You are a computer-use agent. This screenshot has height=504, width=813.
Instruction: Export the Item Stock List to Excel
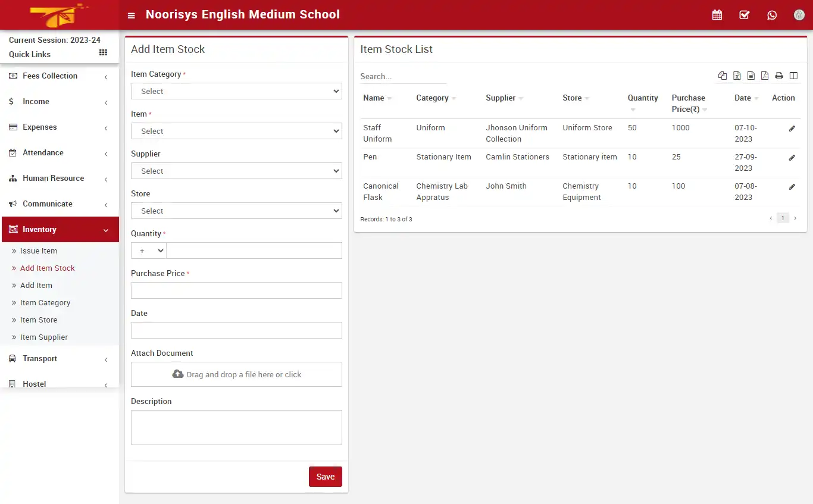pyautogui.click(x=737, y=76)
